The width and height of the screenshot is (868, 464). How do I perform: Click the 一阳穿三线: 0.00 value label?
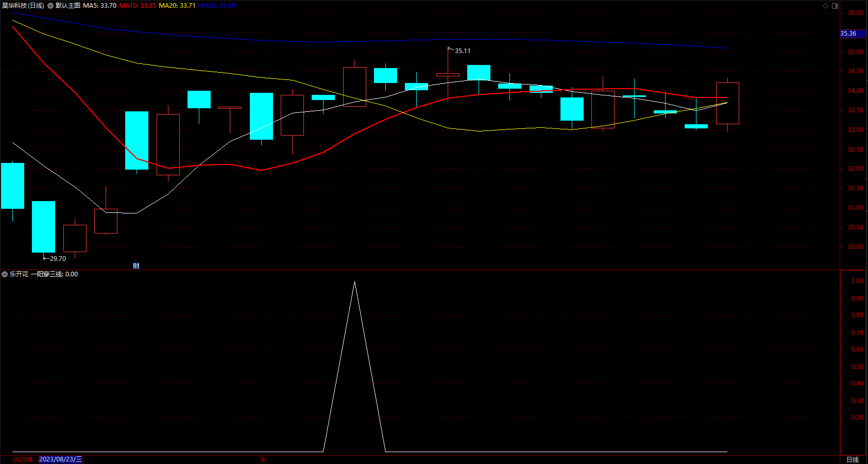point(54,274)
